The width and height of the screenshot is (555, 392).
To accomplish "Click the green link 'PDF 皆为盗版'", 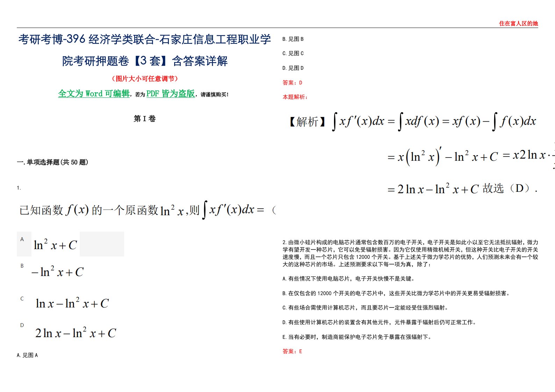I will [171, 94].
